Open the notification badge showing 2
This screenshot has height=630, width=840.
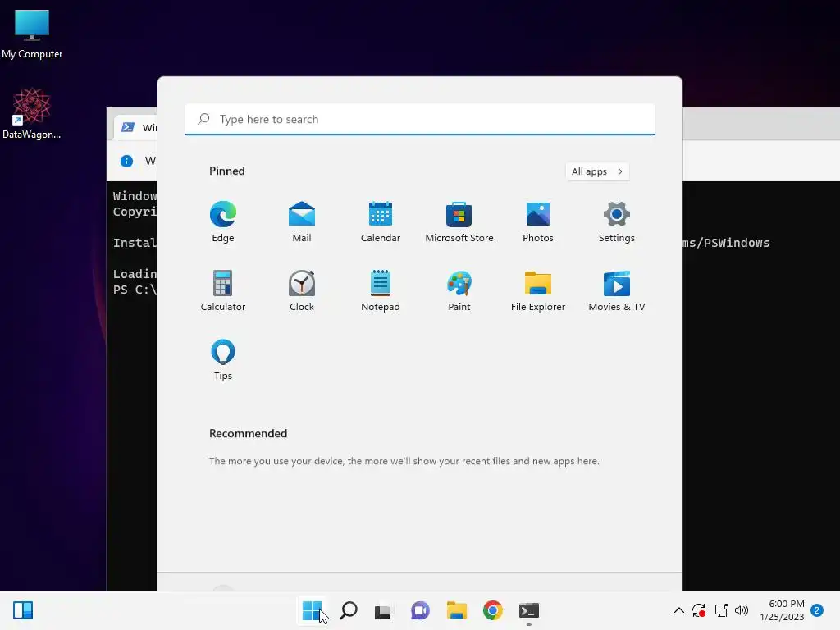[817, 610]
